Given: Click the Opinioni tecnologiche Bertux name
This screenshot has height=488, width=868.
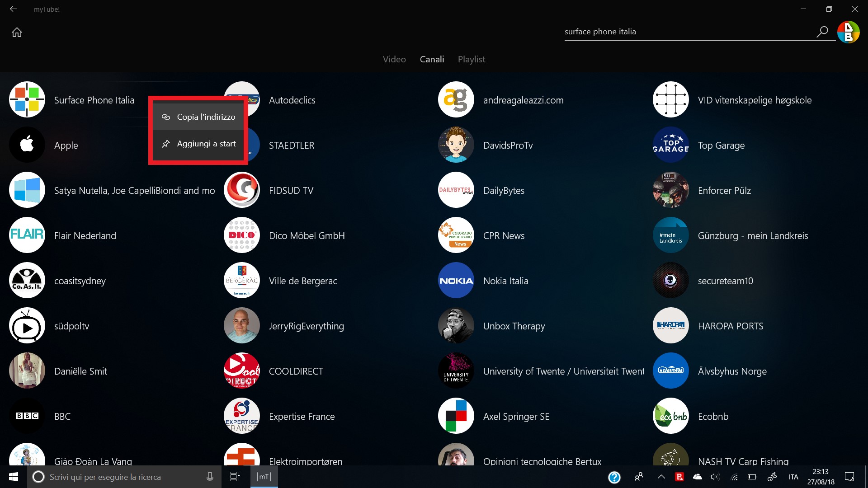Looking at the screenshot, I should (x=542, y=461).
